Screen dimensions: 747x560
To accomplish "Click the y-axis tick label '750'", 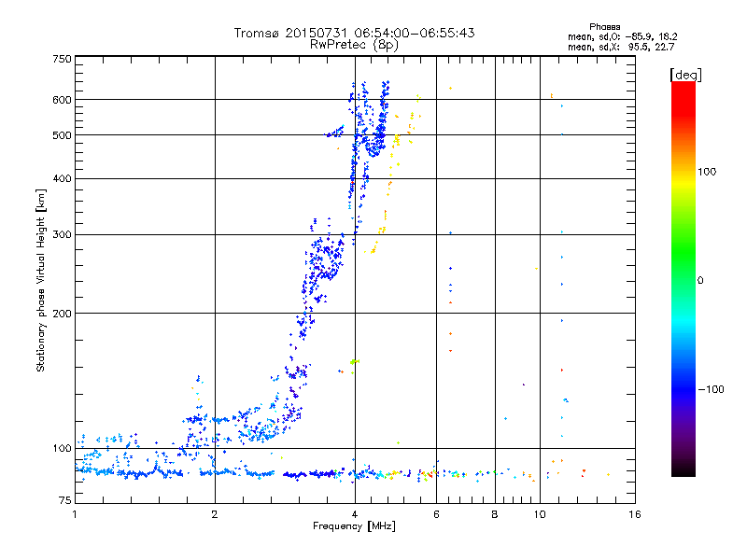I will [x=62, y=59].
